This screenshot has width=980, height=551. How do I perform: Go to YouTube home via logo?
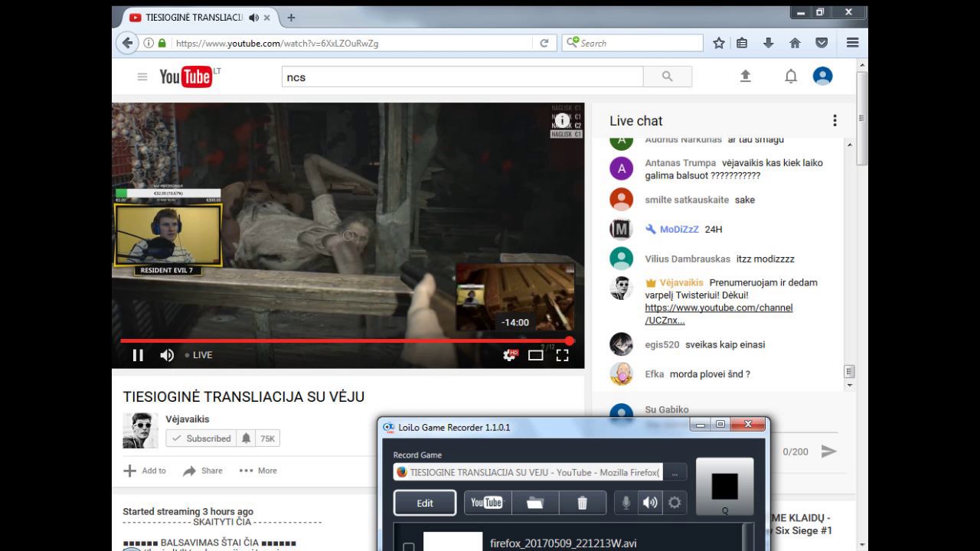[x=186, y=77]
